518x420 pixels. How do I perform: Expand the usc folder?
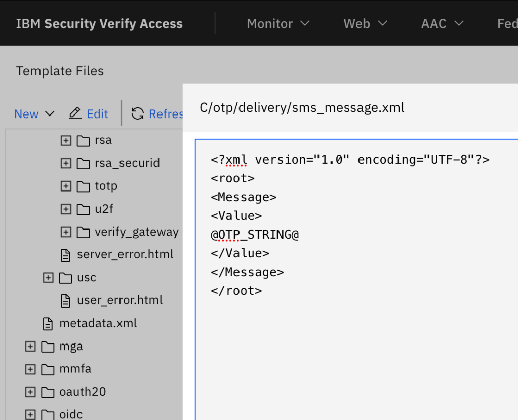pyautogui.click(x=48, y=278)
